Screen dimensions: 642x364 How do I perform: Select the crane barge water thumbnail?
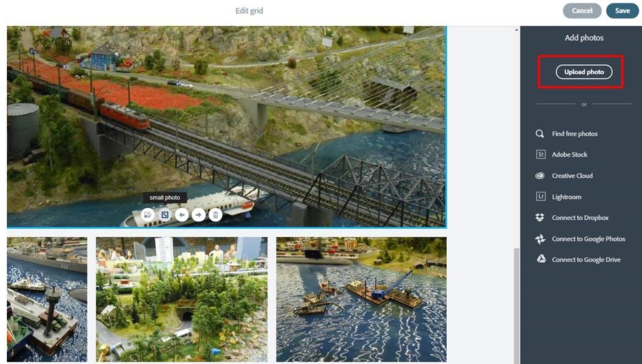click(361, 299)
